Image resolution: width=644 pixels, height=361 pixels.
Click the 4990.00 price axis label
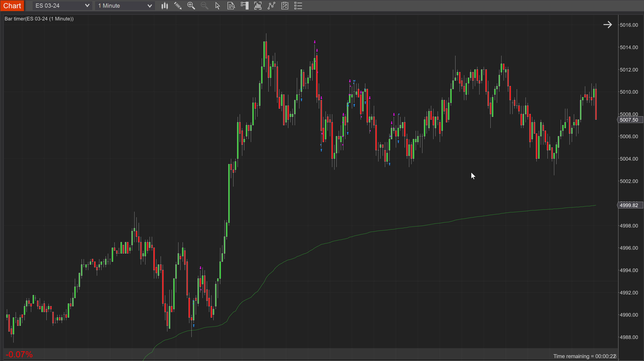tap(629, 315)
